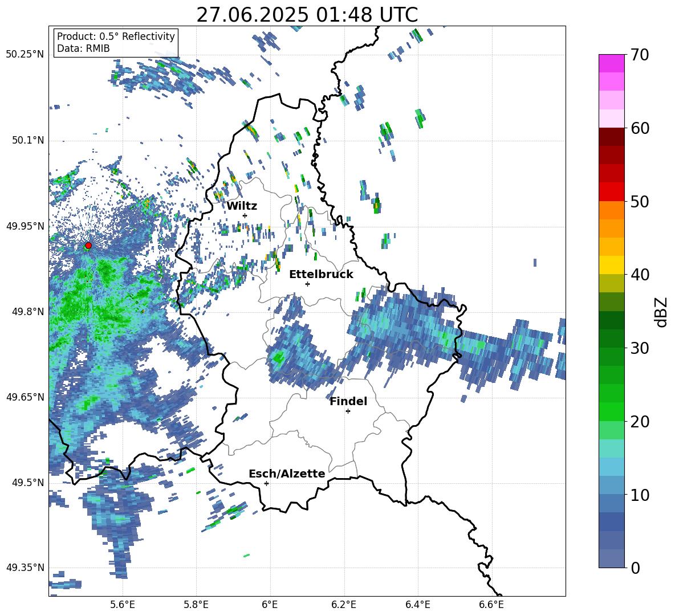
Task: Click the 49.65°N latitude label
Action: (x=25, y=397)
